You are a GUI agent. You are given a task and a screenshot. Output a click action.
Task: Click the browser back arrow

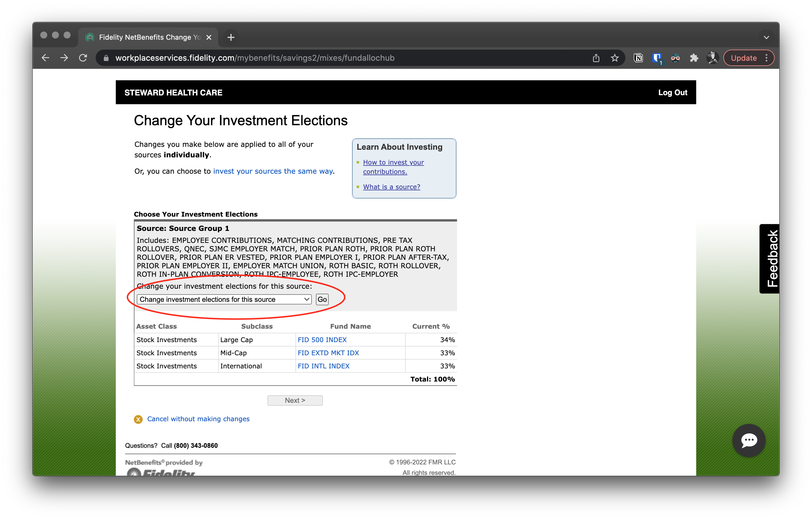[45, 58]
